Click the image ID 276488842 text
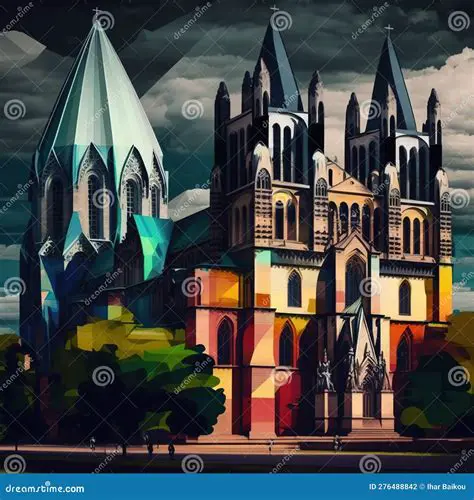Screen dimensions: 474x500 (x=393, y=487)
